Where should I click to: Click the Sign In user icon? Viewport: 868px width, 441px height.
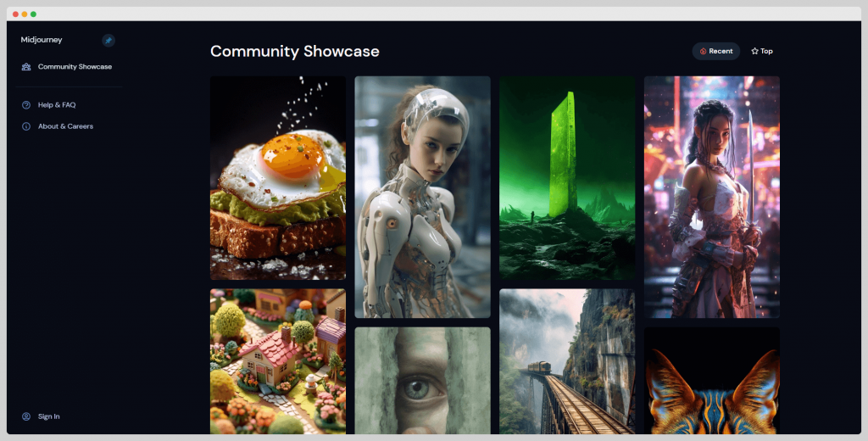coord(26,416)
